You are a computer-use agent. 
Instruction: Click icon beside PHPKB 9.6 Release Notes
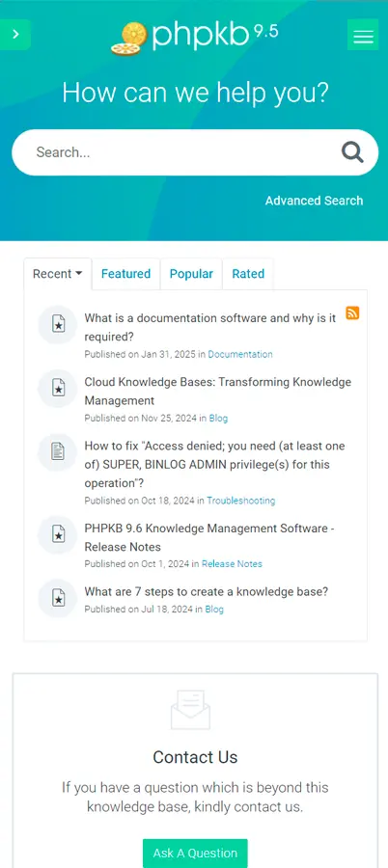point(58,534)
